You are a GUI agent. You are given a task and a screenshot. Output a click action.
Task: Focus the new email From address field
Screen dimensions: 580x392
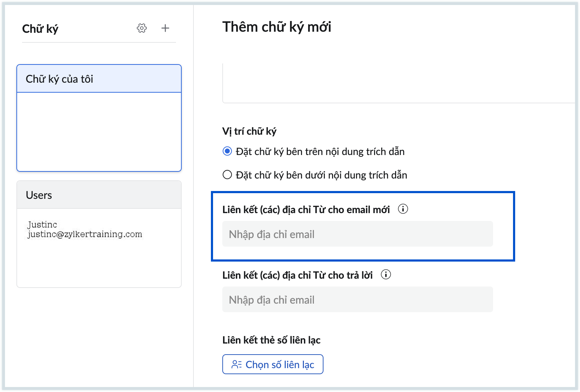357,234
